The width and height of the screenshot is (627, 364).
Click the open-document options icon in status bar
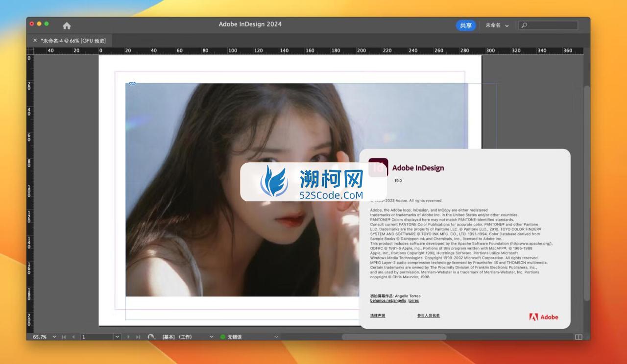coord(151,337)
